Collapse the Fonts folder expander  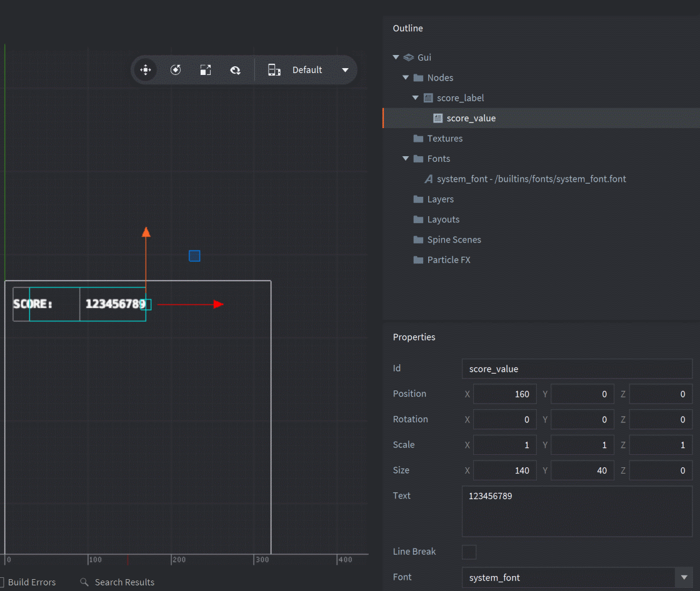[x=406, y=159]
